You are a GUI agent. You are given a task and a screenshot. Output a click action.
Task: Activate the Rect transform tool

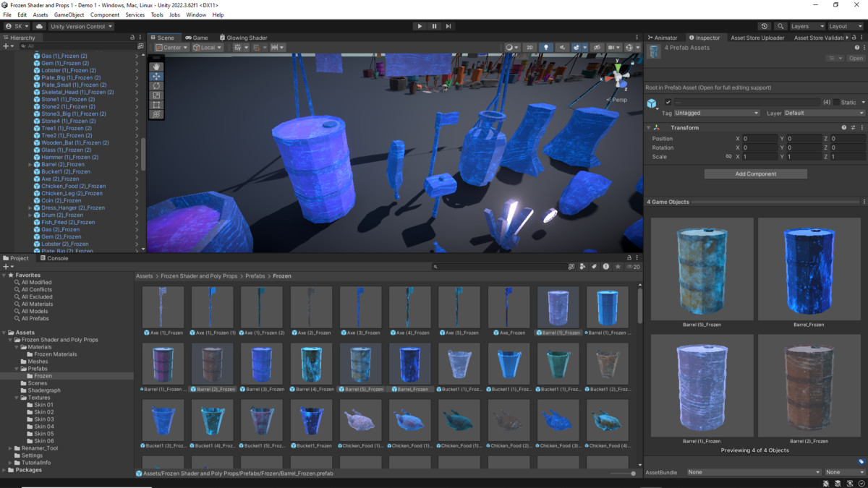pos(156,105)
